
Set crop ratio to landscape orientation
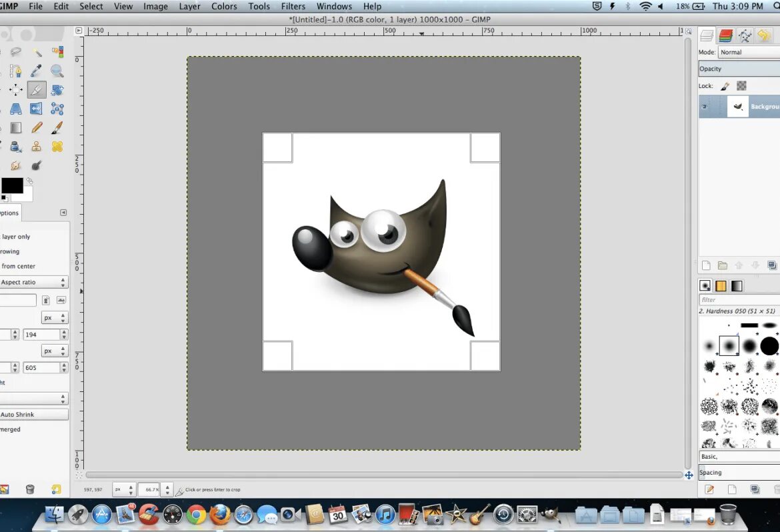tap(61, 300)
